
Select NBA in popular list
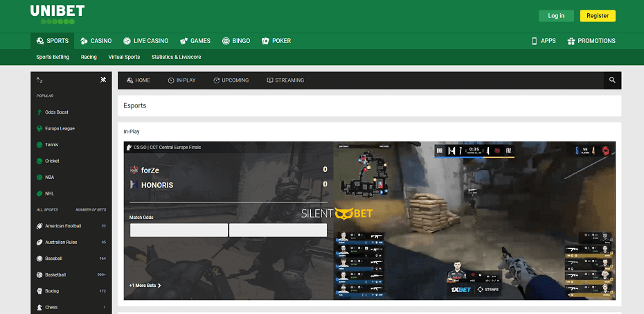(x=50, y=177)
